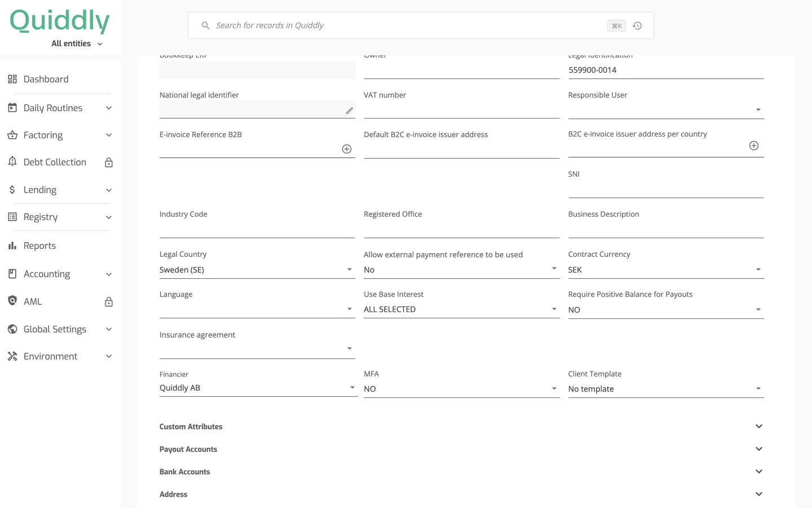
Task: Click the Lending dollar icon
Action: click(x=12, y=190)
